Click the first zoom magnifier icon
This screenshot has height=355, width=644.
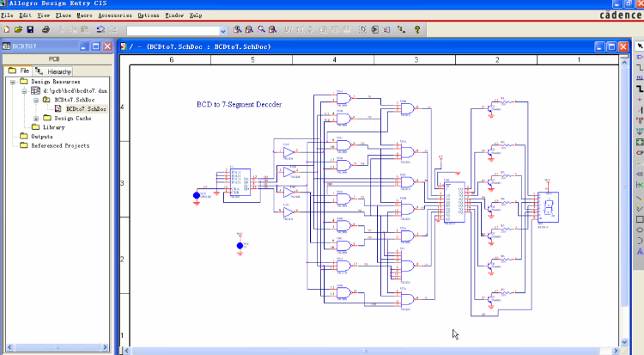[238, 29]
